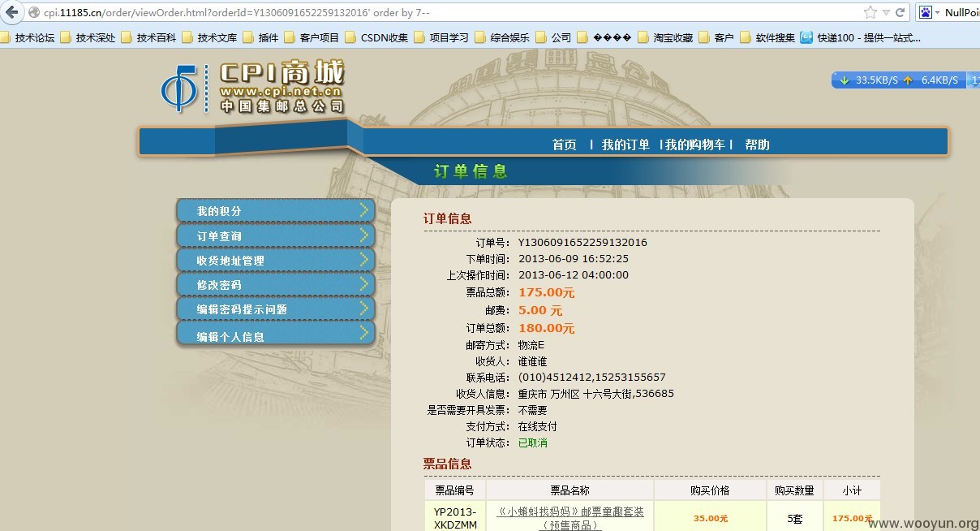Click the contact phone number text
980x531 pixels.
point(591,377)
